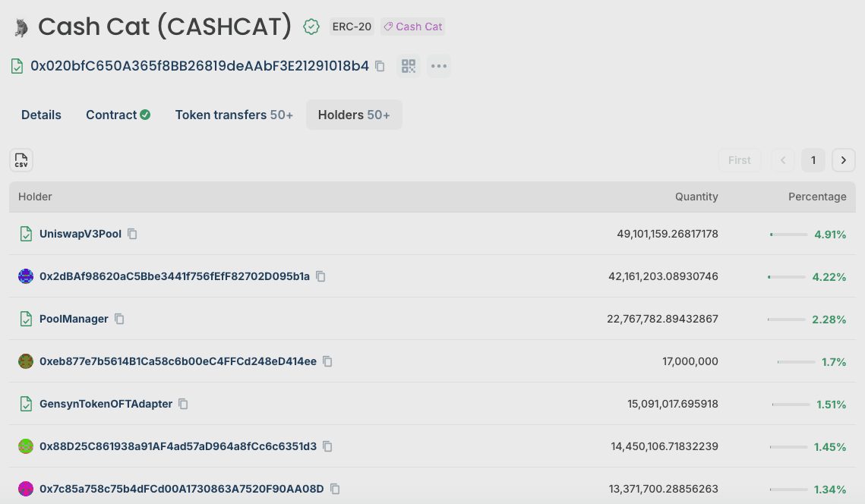Click the 1.51% percentage value
Screen dimensions: 865x504
832,405
